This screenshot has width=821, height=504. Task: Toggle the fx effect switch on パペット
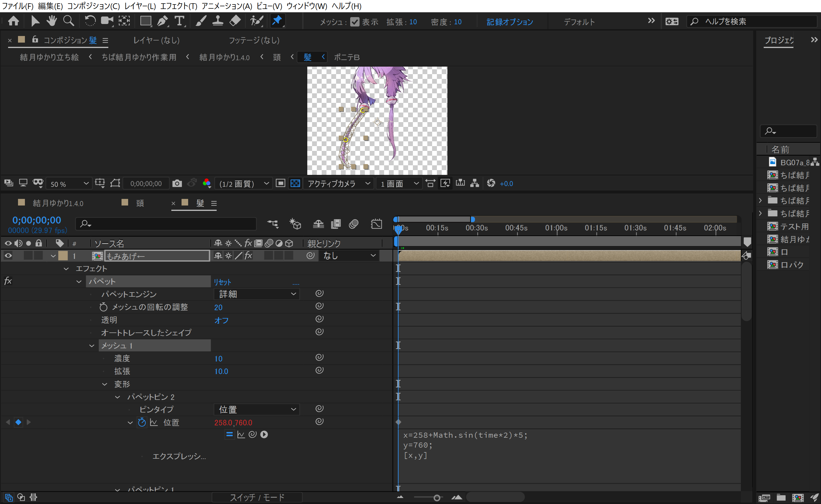(x=8, y=281)
